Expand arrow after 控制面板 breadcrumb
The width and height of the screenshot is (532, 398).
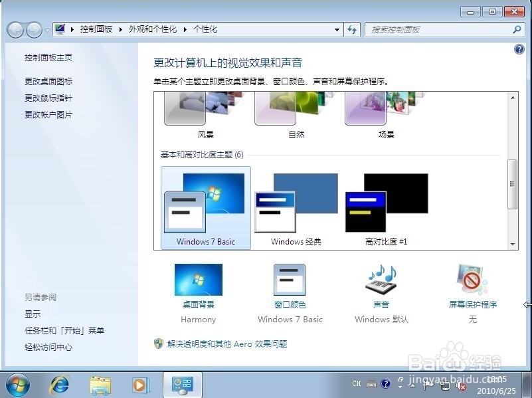[120, 29]
